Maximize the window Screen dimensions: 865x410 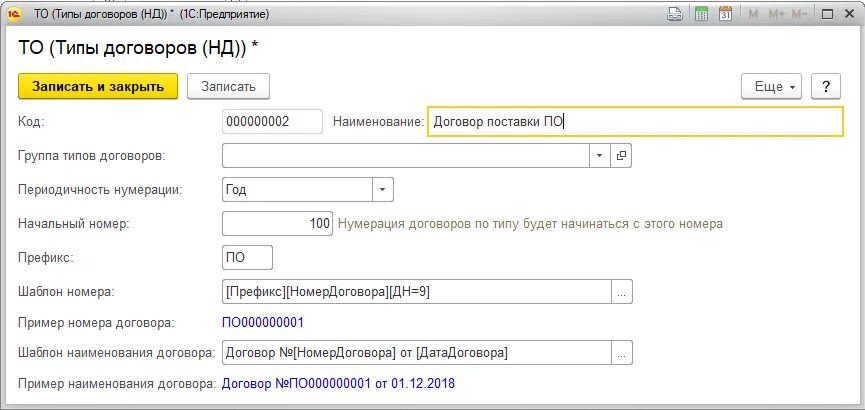pyautogui.click(x=827, y=14)
